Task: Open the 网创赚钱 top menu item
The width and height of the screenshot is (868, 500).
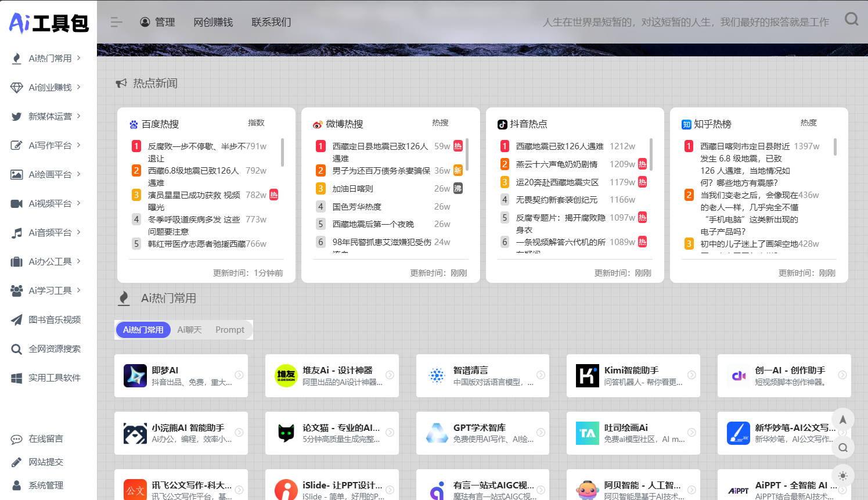Action: point(213,22)
